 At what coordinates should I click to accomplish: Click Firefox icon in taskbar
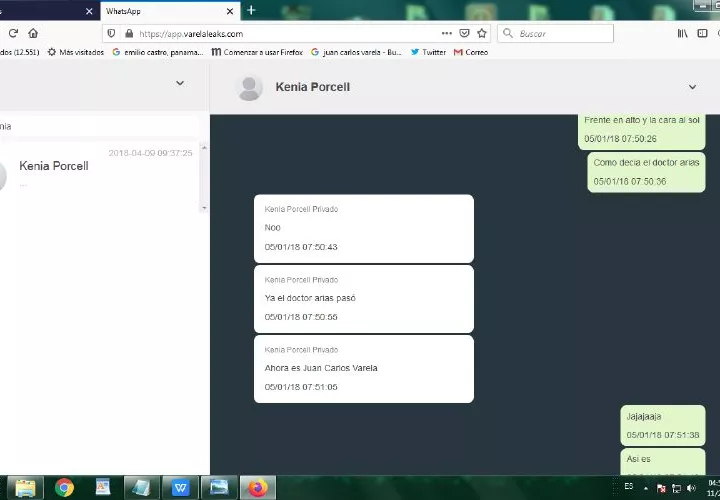(x=258, y=487)
